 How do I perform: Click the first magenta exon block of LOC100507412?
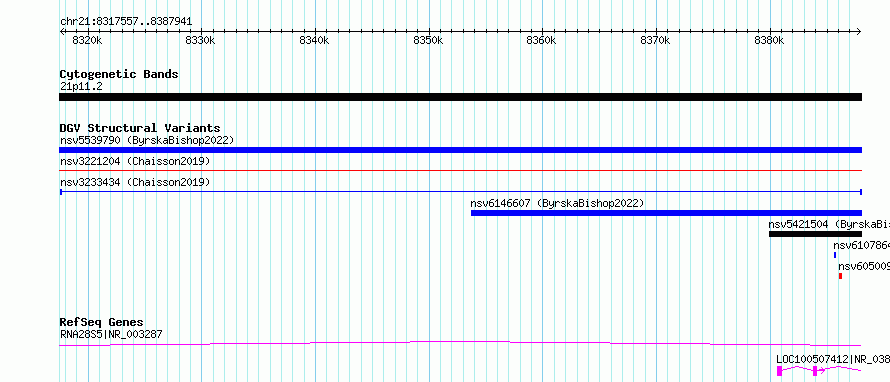(x=779, y=371)
